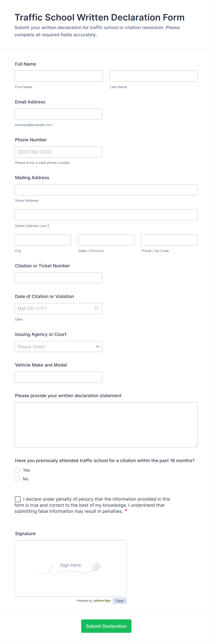
Task: Clear the signature pad
Action: tap(119, 601)
